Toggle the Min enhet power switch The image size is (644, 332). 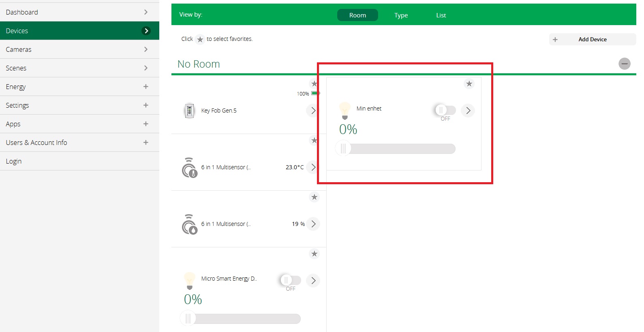point(445,110)
